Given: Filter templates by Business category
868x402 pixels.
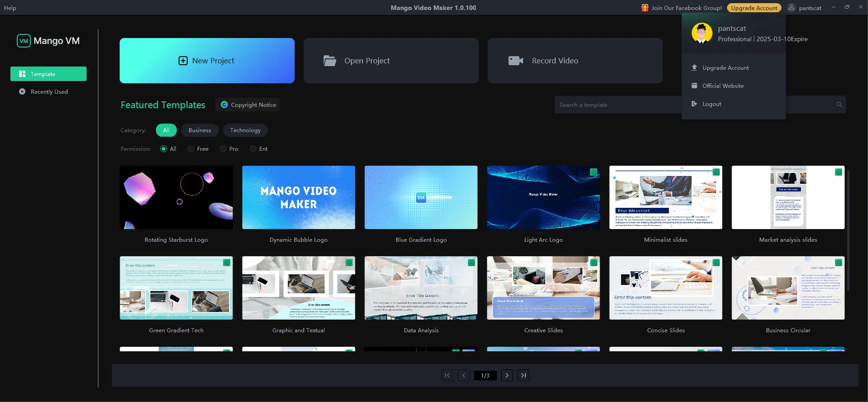Looking at the screenshot, I should 200,130.
